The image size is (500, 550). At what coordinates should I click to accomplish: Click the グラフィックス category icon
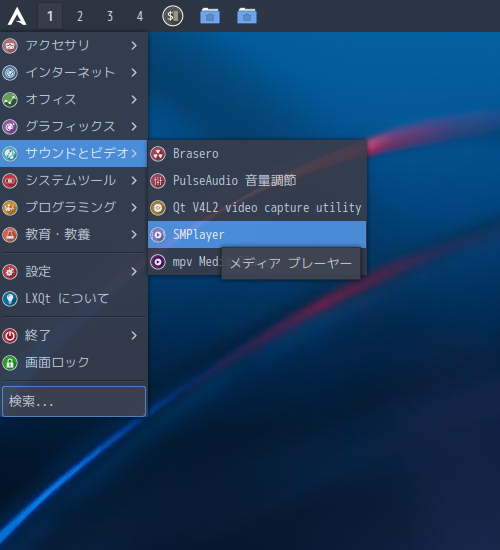10,127
